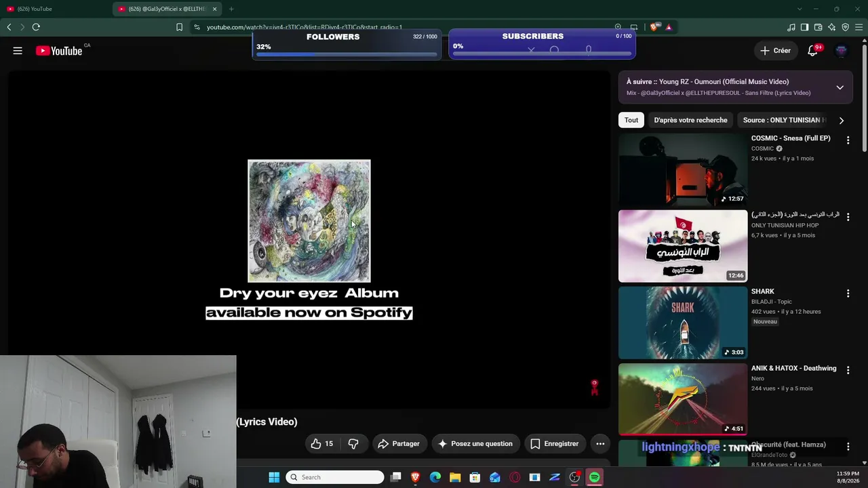Click the album cover in the video player

[309, 221]
